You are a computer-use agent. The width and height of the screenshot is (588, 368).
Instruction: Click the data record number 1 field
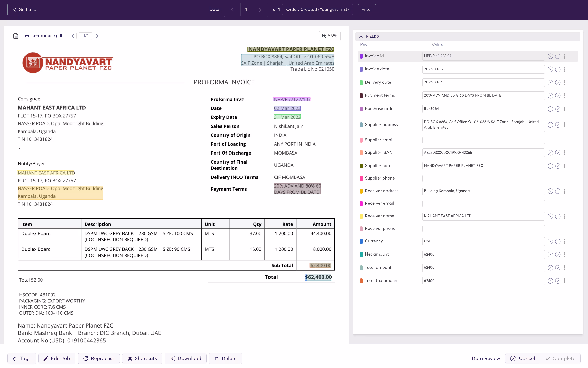coord(246,10)
